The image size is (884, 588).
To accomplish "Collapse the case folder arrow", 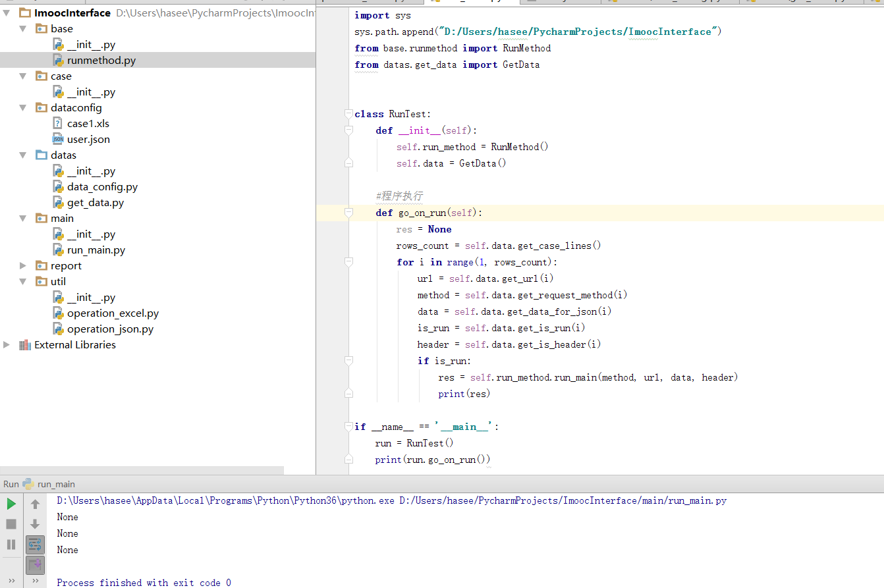I will [23, 76].
